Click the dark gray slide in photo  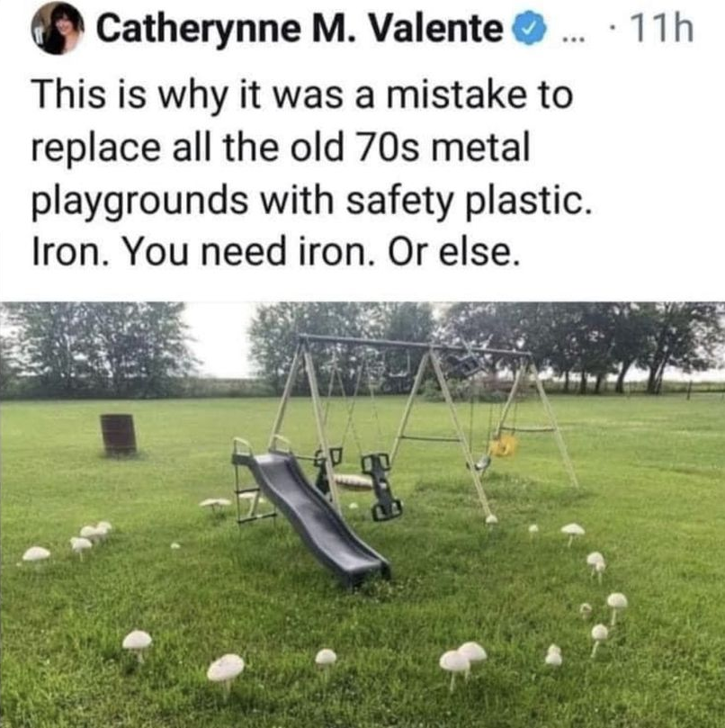click(315, 517)
